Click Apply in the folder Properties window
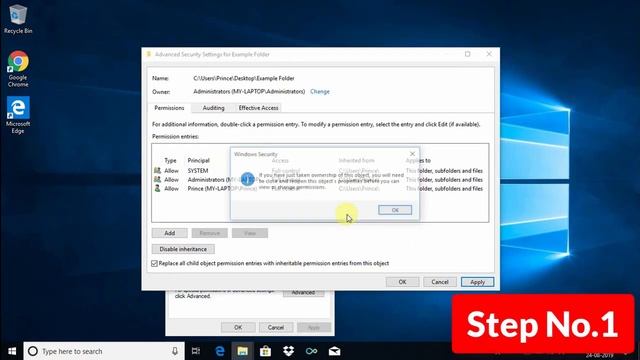640x360 pixels. (313, 327)
